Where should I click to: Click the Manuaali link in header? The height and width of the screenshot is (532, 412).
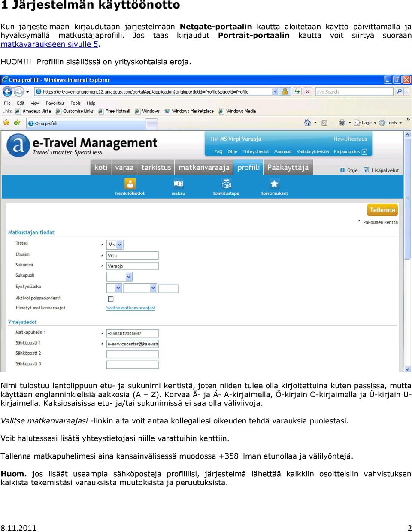[283, 152]
